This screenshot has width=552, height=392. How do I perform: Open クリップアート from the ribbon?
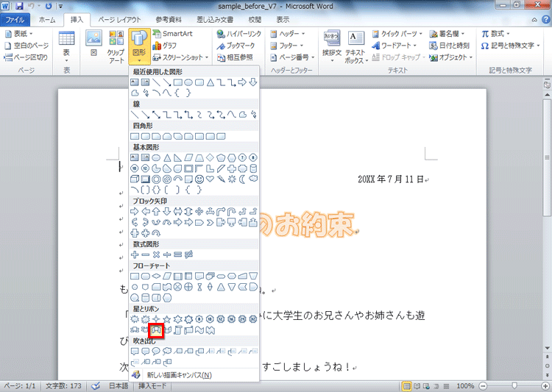coord(116,47)
